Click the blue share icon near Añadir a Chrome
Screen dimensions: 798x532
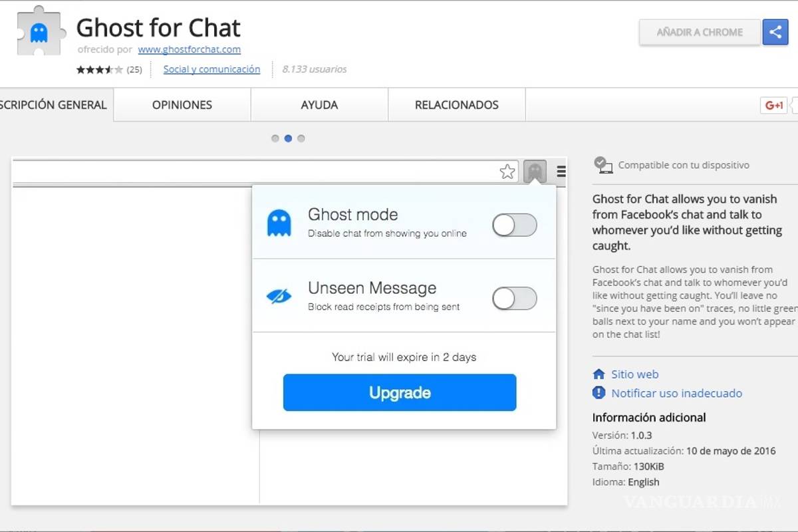click(775, 31)
